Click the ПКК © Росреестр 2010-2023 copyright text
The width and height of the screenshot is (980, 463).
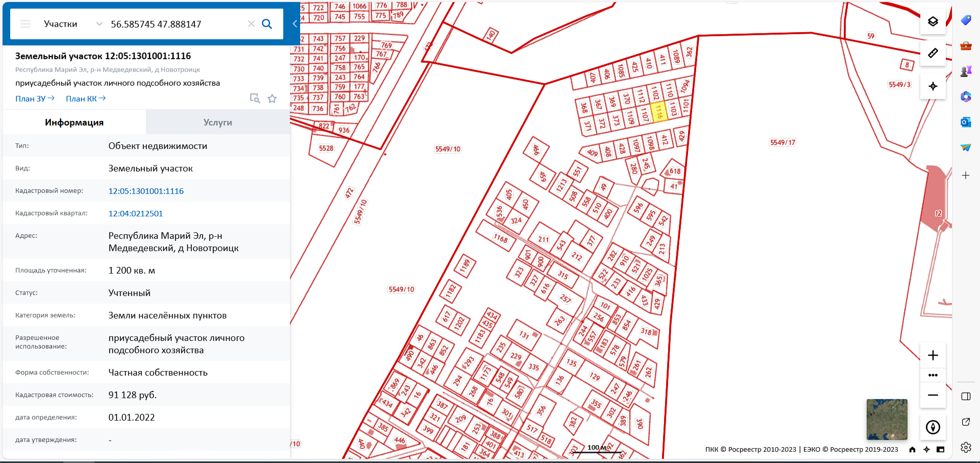click(750, 450)
